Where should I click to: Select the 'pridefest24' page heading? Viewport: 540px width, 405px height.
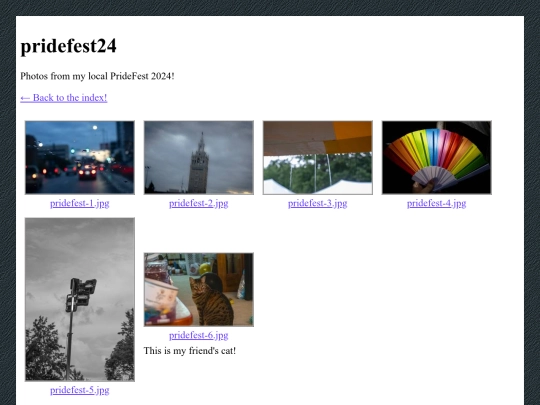tap(69, 46)
